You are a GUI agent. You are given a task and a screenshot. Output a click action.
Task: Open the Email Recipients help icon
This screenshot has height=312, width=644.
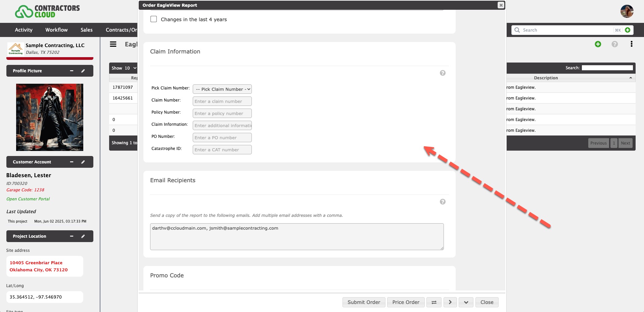pos(443,202)
